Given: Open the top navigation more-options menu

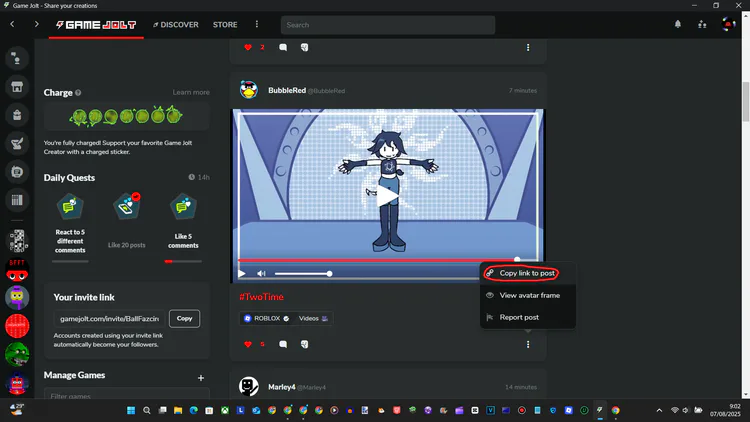Looking at the screenshot, I should [257, 24].
